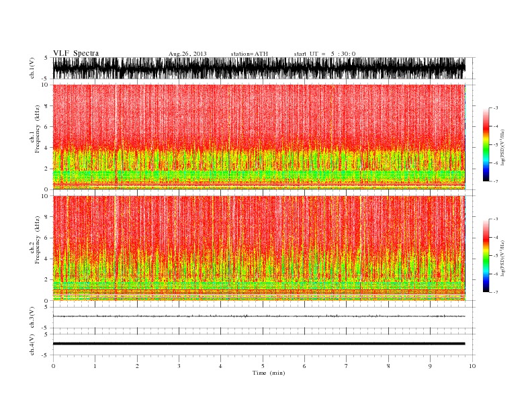Image resolution: width=532 pixels, height=411 pixels.
Task: Click the ch.1 "Frequency (kHz)" axis label
Action: tap(38, 129)
